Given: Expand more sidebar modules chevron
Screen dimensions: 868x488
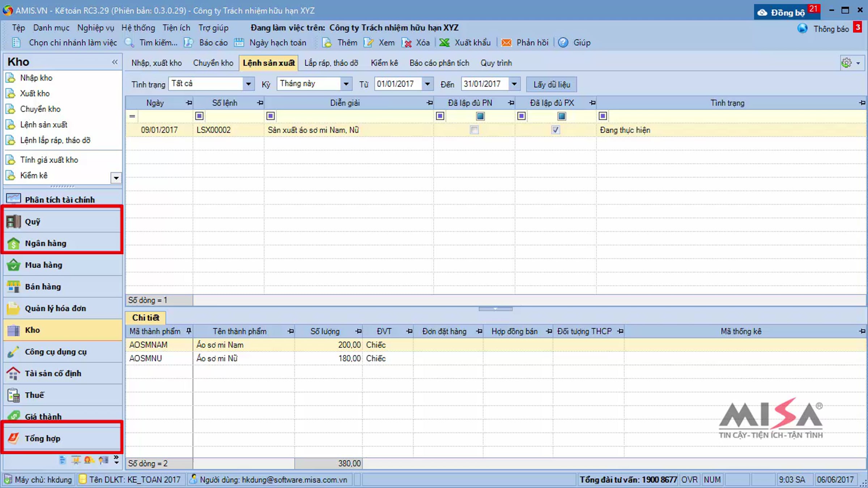Looking at the screenshot, I should tap(116, 460).
